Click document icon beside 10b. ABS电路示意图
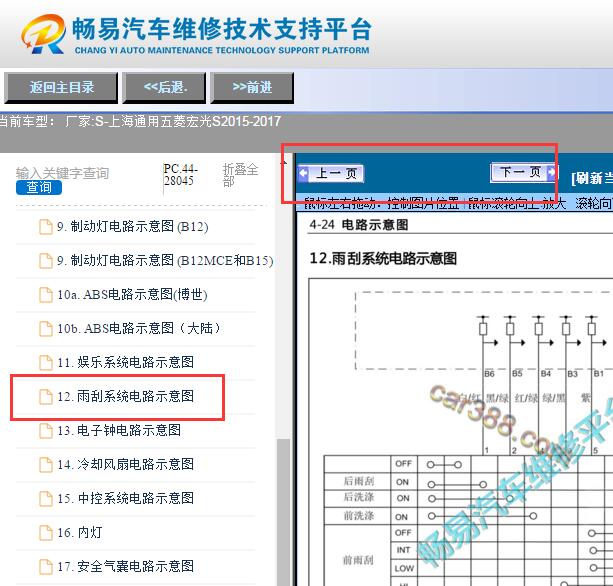Viewport: 613px width, 586px height. (46, 329)
